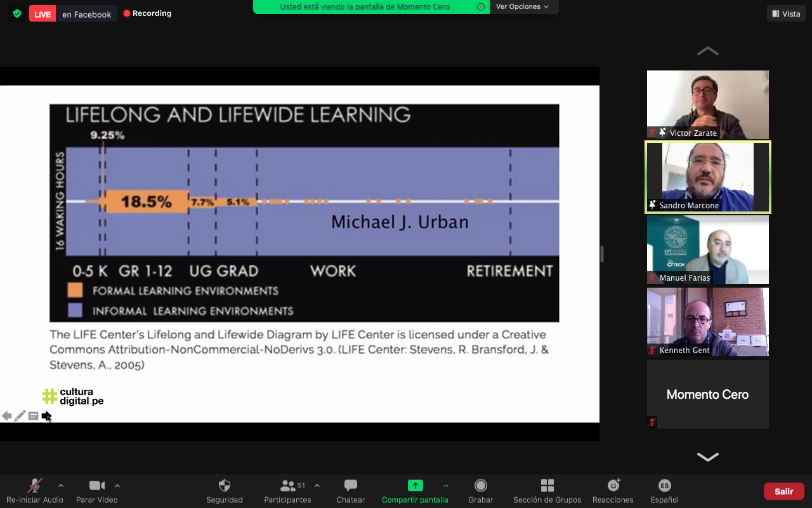This screenshot has width=812, height=508.
Task: Toggle microphone with Re-Iniciar Audio
Action: point(35,486)
